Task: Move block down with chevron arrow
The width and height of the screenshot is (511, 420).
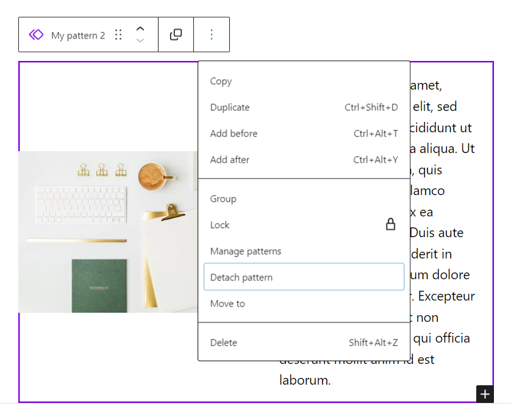Action: [140, 41]
